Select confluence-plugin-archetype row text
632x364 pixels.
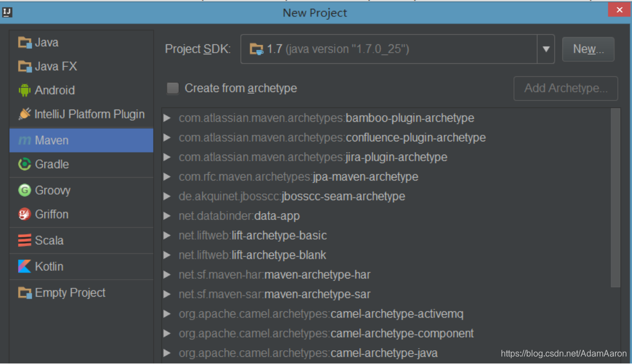332,138
